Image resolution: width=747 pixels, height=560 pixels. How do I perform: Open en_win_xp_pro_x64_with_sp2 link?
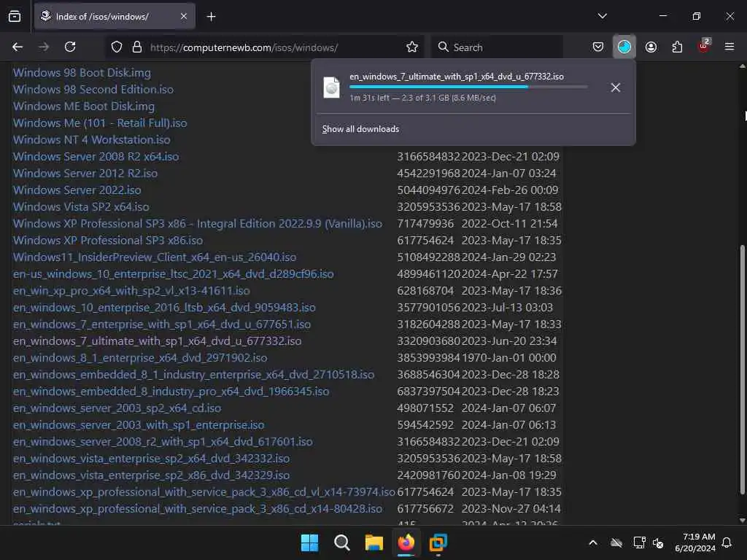pos(131,290)
